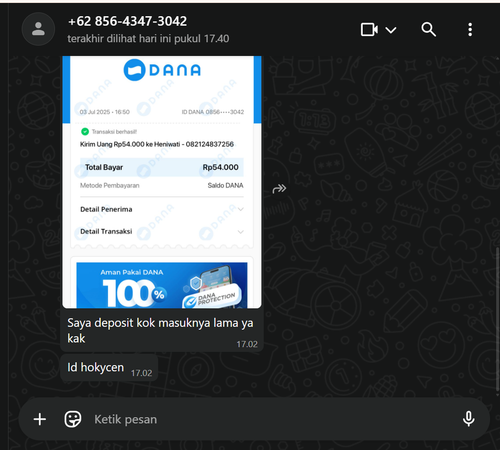The height and width of the screenshot is (450, 500).
Task: Open the emoji and sticker picker
Action: [73, 419]
